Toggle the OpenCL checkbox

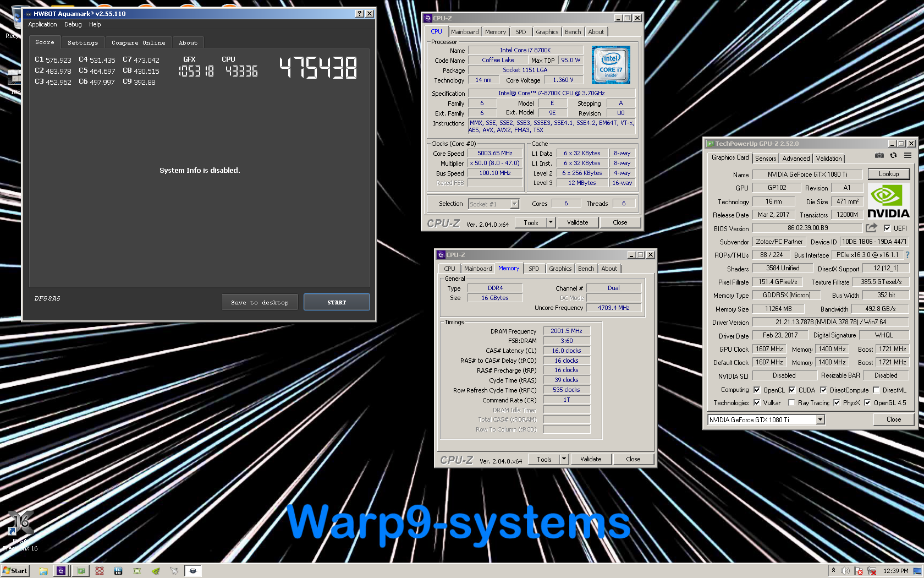click(x=757, y=390)
